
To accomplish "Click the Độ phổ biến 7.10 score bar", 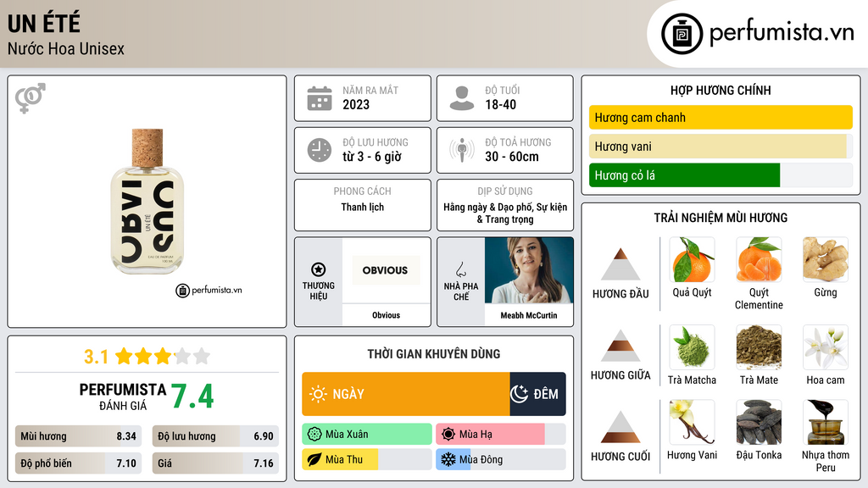I will 78,463.
